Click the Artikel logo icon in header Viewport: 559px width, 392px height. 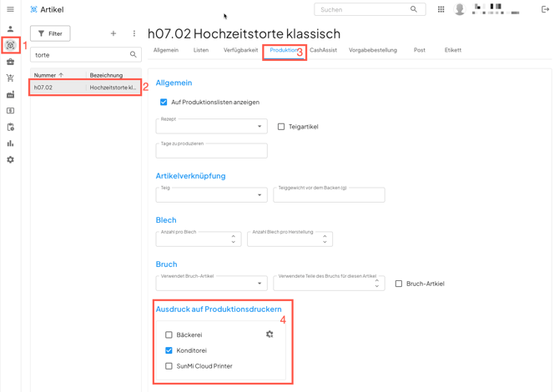tap(33, 10)
